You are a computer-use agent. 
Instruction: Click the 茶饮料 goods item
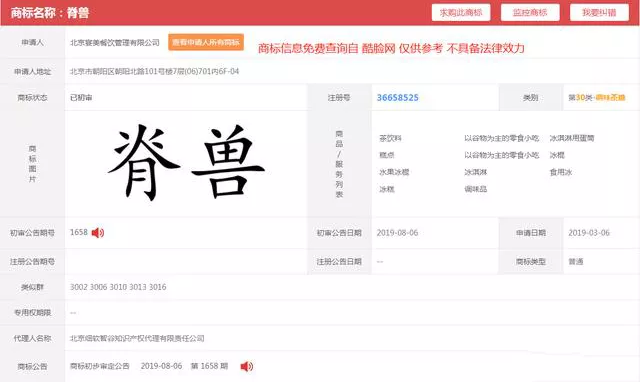[391, 139]
